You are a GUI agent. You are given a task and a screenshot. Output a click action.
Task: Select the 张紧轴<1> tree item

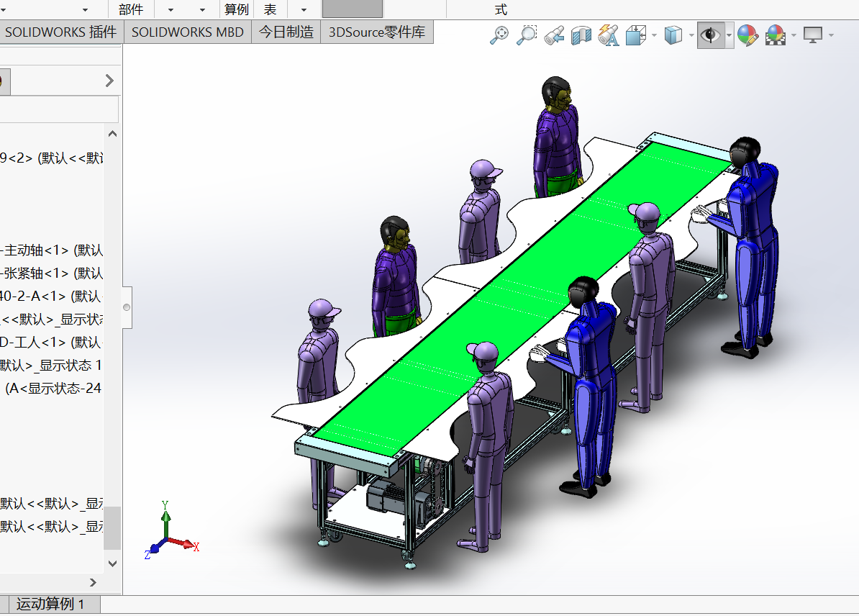click(x=52, y=273)
